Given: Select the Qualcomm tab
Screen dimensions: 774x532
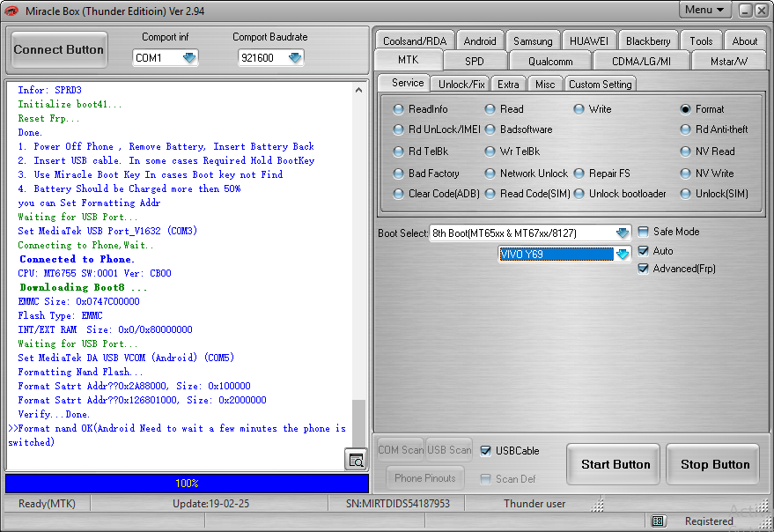Looking at the screenshot, I should pos(550,62).
